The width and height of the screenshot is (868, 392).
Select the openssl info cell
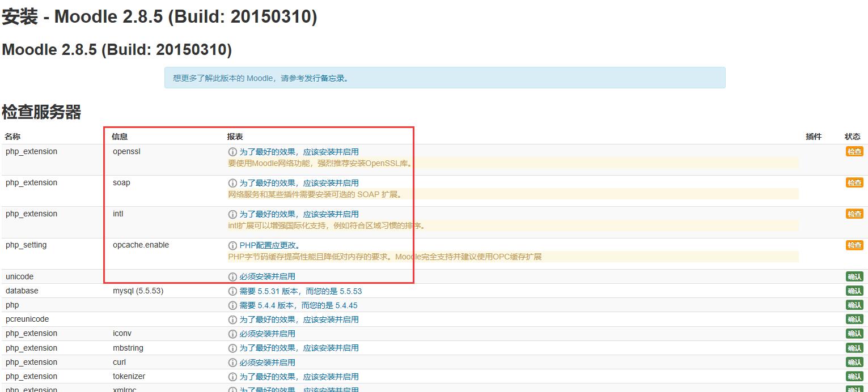point(126,151)
